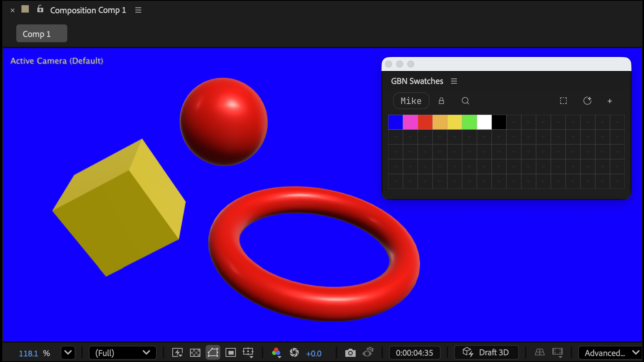Show the last snapshot with the eye-camera icon

tap(369, 352)
